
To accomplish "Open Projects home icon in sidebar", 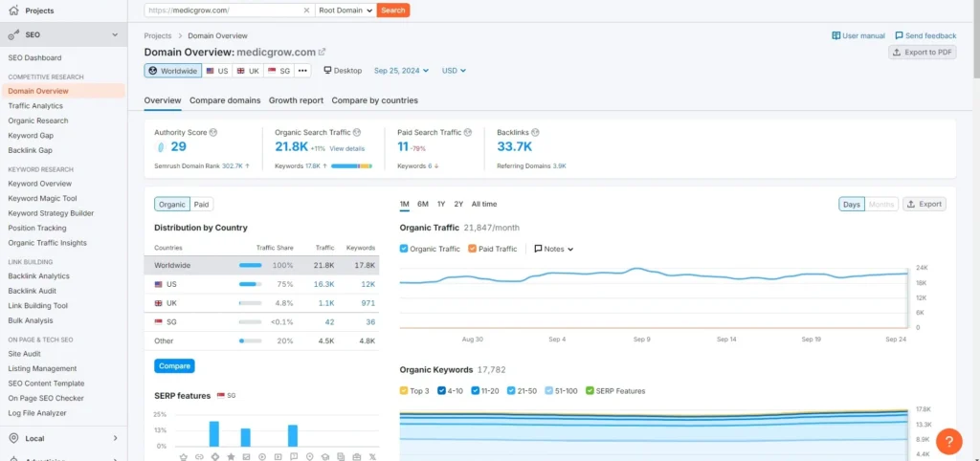I will [x=13, y=11].
